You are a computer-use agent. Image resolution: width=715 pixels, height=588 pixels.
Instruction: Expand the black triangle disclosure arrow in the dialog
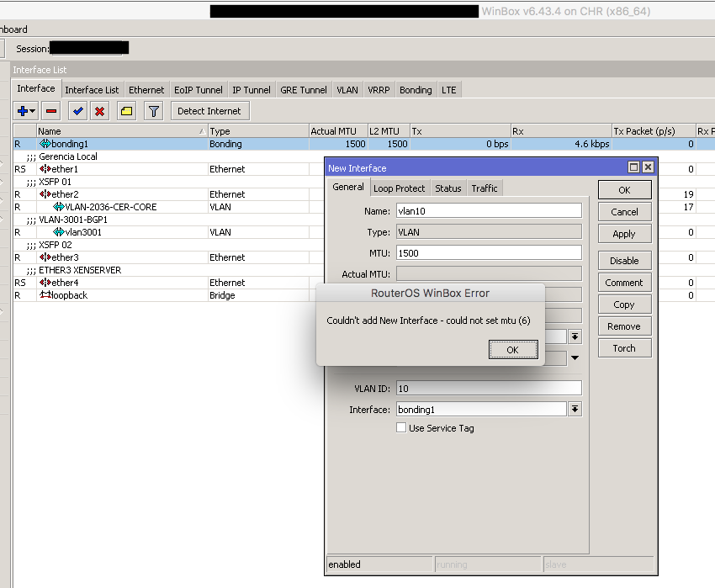click(x=575, y=358)
